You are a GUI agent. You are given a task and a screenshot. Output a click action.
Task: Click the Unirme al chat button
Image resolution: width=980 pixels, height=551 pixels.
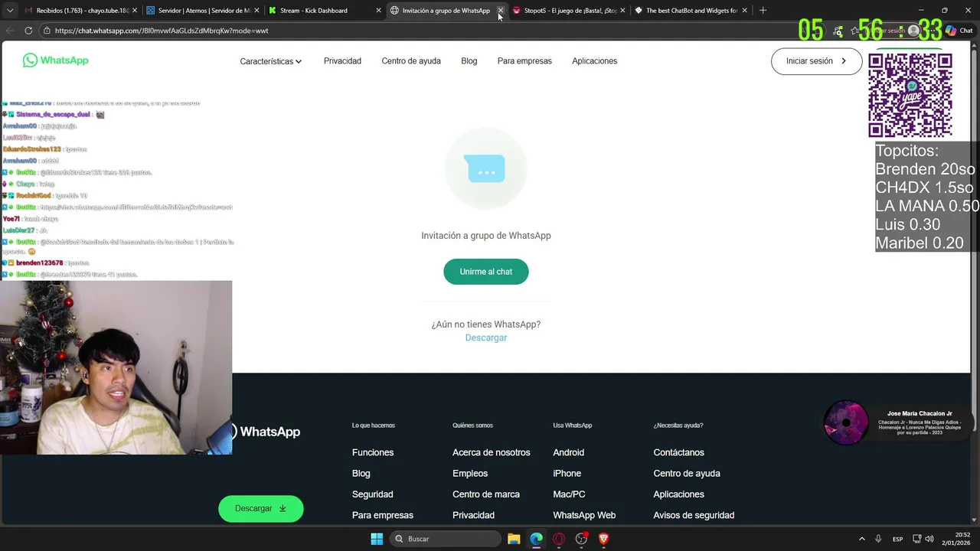click(x=486, y=272)
